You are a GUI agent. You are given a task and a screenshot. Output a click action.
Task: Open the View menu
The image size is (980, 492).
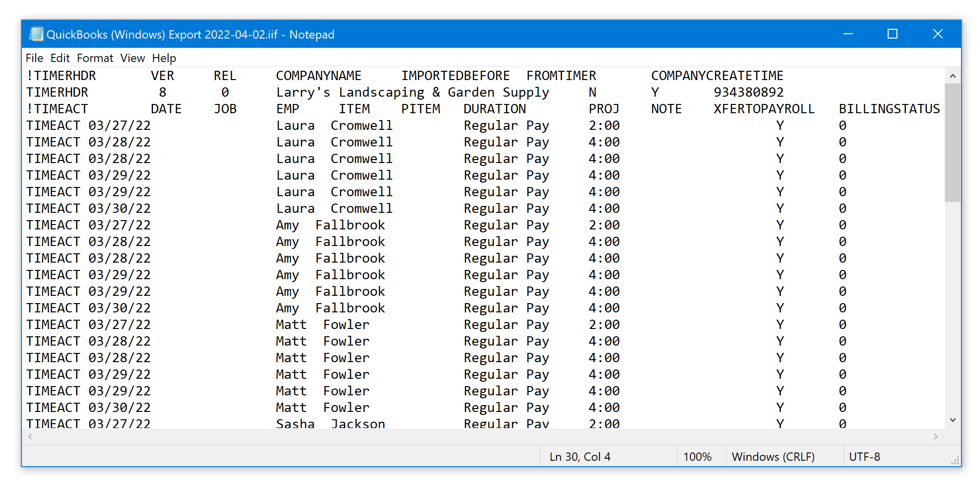point(132,58)
